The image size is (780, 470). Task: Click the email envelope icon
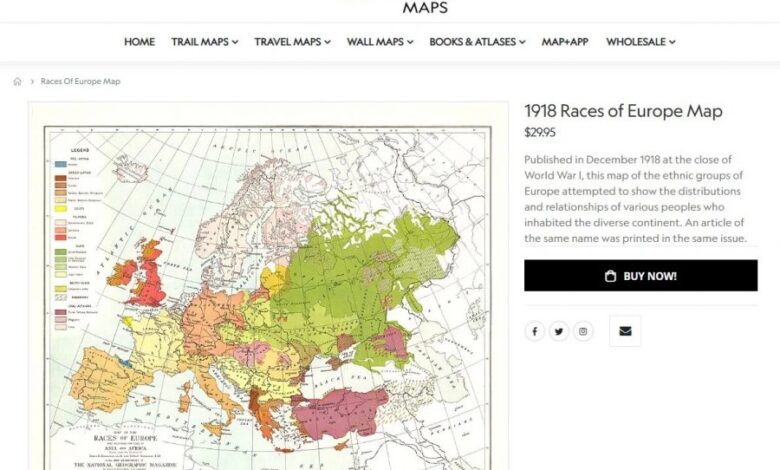(625, 331)
